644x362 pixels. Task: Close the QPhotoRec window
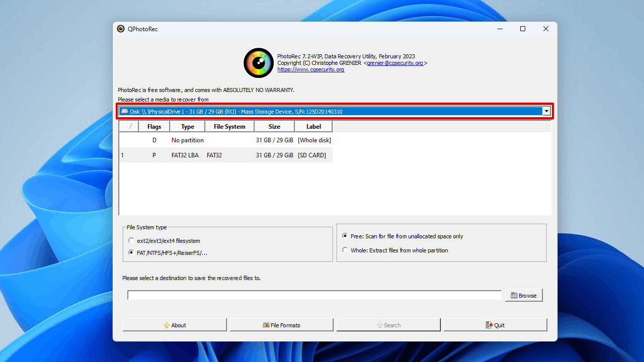point(546,29)
